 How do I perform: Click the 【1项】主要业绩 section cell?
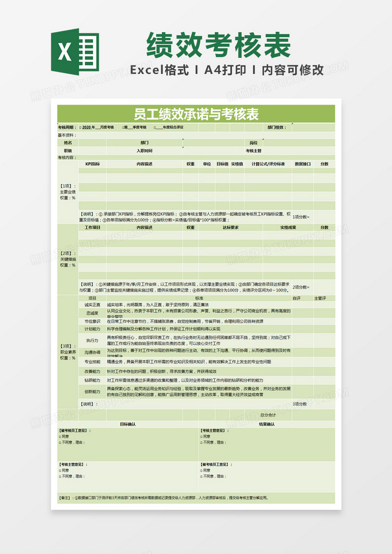(x=68, y=192)
